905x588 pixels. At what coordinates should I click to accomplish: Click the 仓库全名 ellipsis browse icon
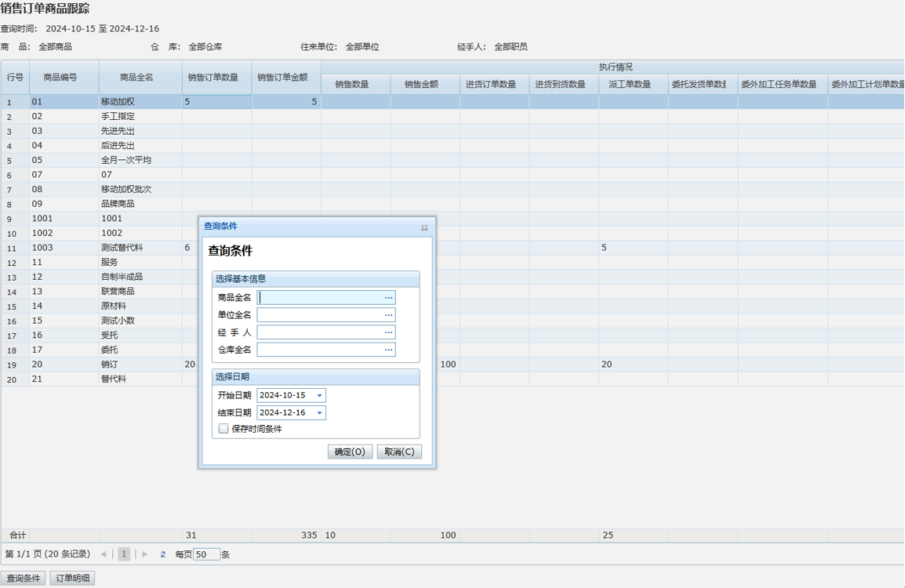(x=388, y=350)
